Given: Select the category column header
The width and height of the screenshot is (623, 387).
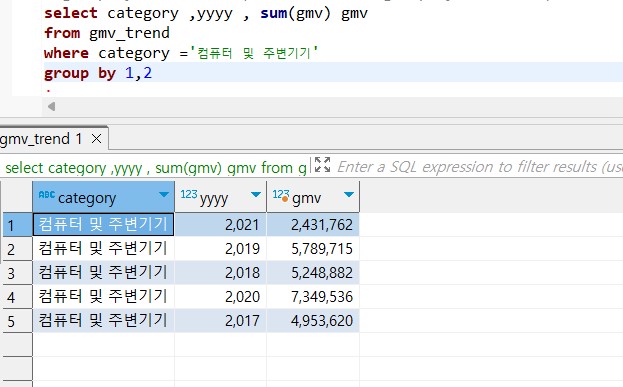Looking at the screenshot, I should (x=103, y=197).
